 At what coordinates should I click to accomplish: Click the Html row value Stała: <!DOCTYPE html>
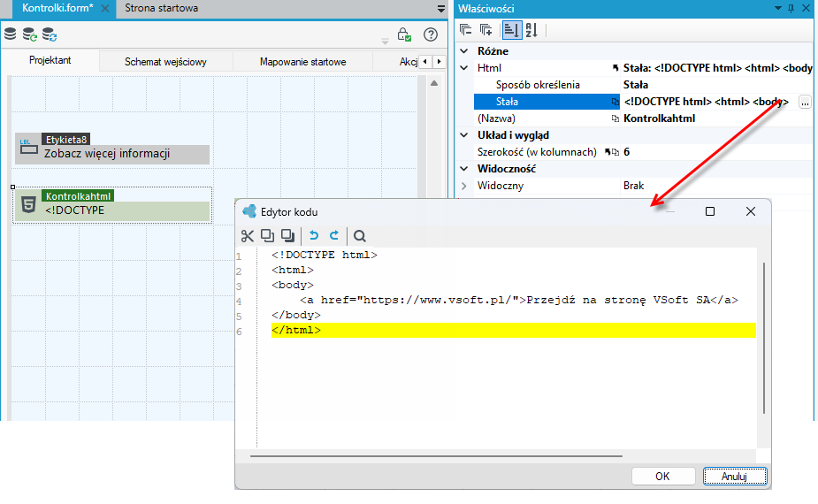[717, 68]
